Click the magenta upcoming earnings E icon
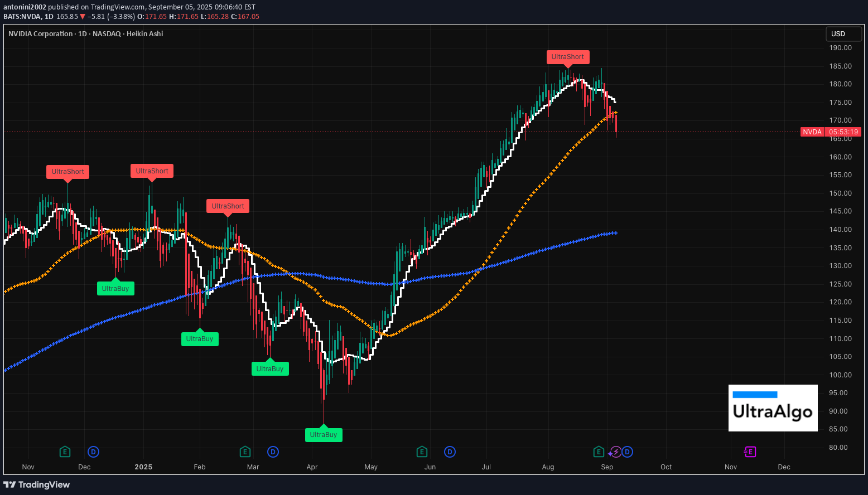 tap(750, 452)
